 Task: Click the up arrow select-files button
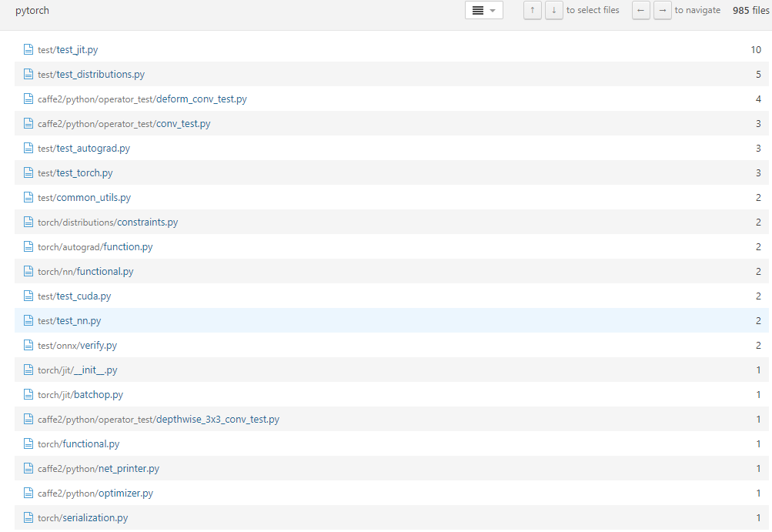[532, 10]
